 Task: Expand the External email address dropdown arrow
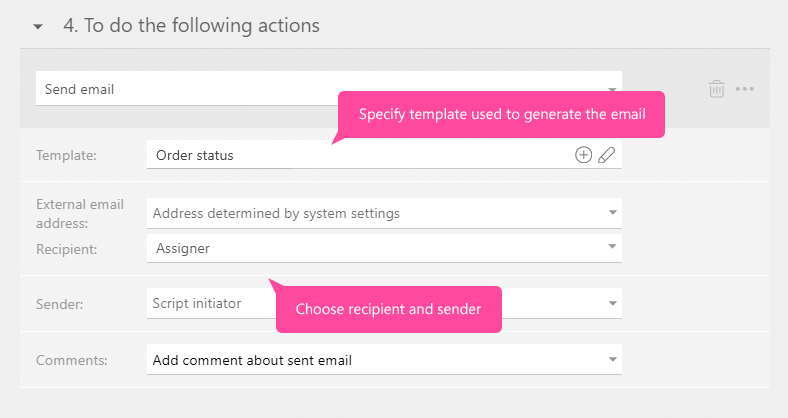click(612, 213)
